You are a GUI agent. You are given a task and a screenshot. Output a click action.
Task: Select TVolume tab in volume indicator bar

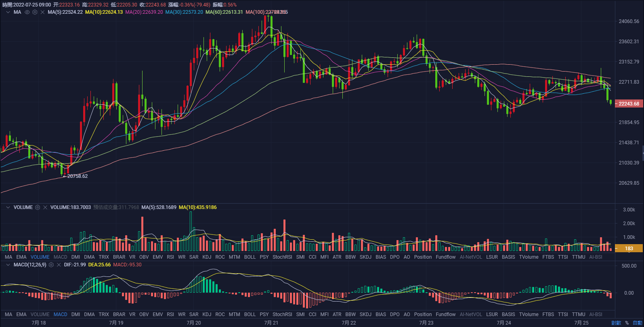coord(529,257)
